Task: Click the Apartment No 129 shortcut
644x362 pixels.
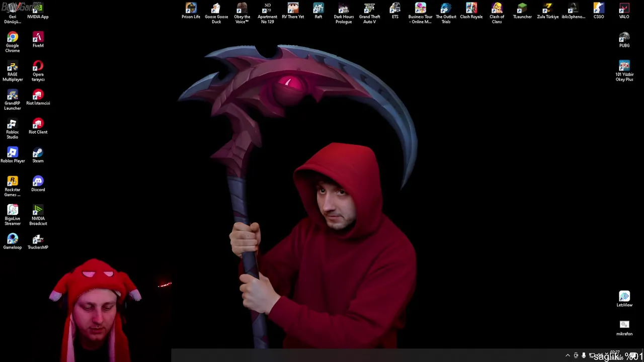Action: pos(267,14)
